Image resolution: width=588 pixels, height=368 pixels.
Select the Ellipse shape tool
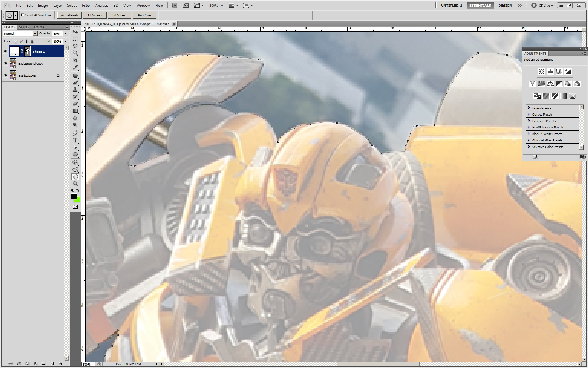75,154
